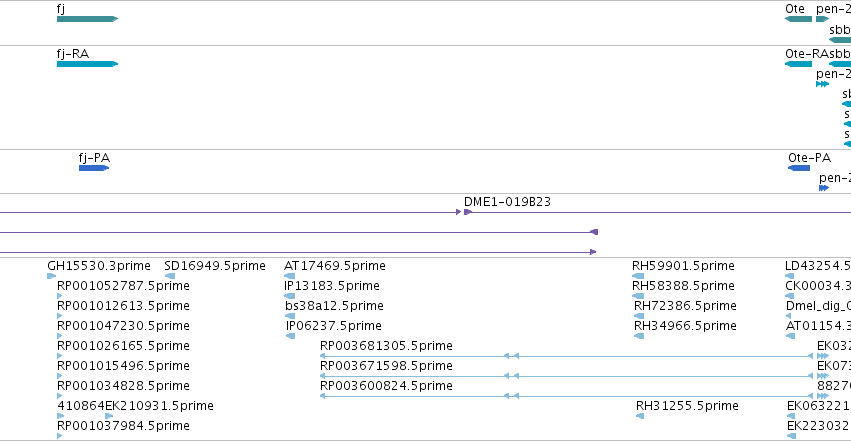This screenshot has width=851, height=441.
Task: Select the DME1-019B23 feature arrow
Action: point(468,212)
